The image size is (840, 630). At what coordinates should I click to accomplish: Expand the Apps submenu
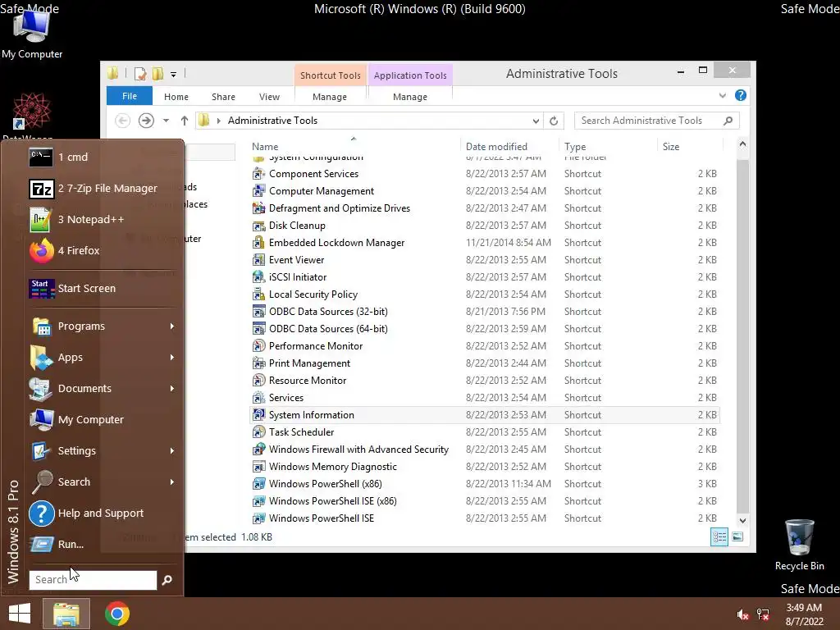pos(172,358)
